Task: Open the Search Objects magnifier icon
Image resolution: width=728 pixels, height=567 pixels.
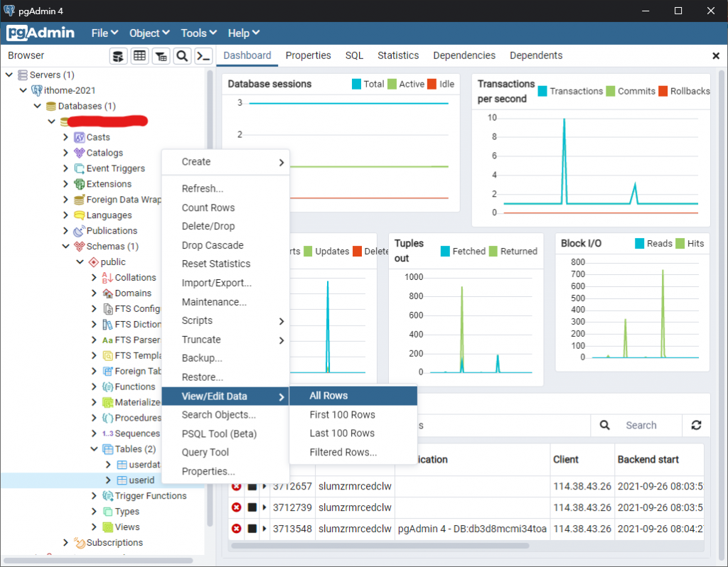Action: tap(183, 56)
